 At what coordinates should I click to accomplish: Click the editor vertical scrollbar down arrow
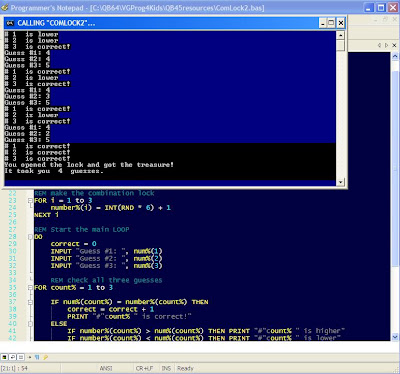[395, 337]
